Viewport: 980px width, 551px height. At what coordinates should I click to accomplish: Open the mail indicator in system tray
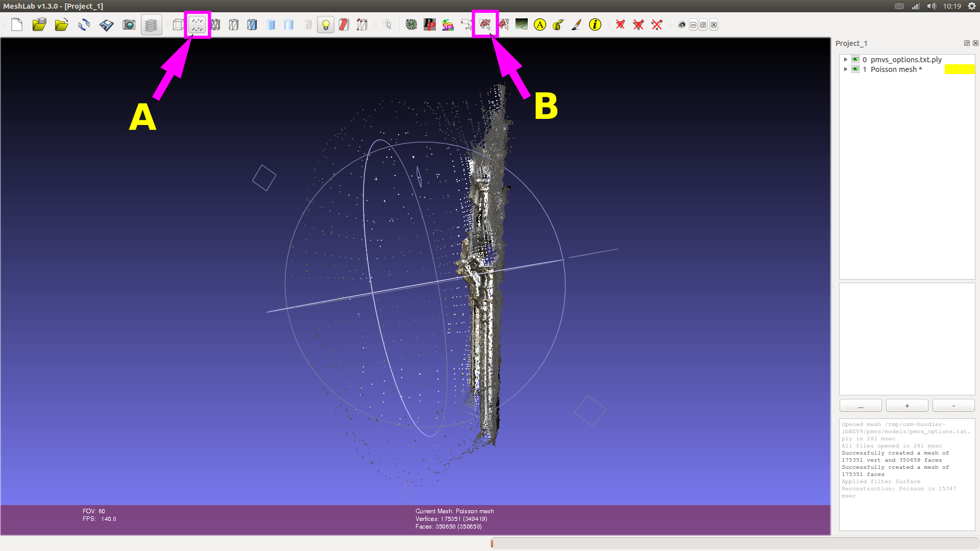[x=899, y=6]
